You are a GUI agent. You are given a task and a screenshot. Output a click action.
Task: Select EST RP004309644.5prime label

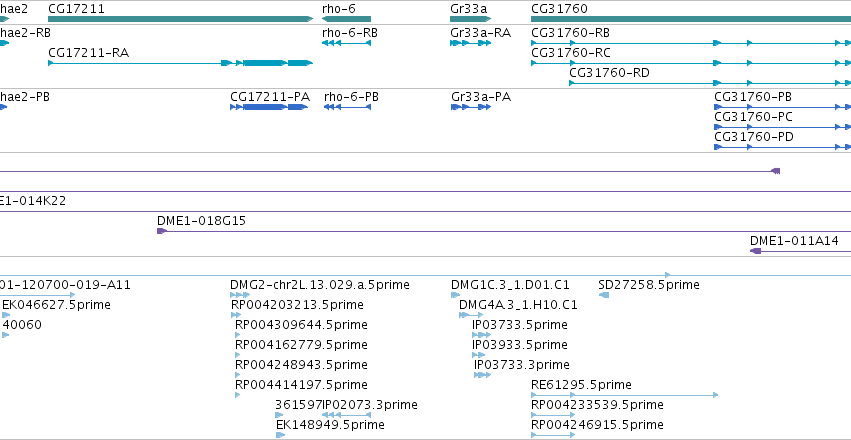click(301, 325)
